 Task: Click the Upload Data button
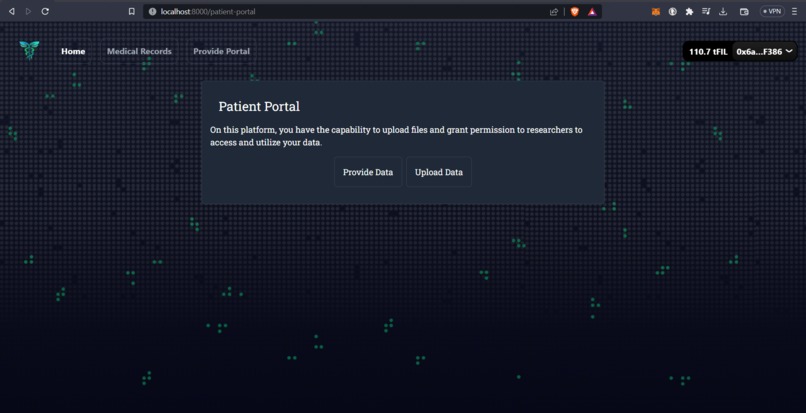pos(439,172)
